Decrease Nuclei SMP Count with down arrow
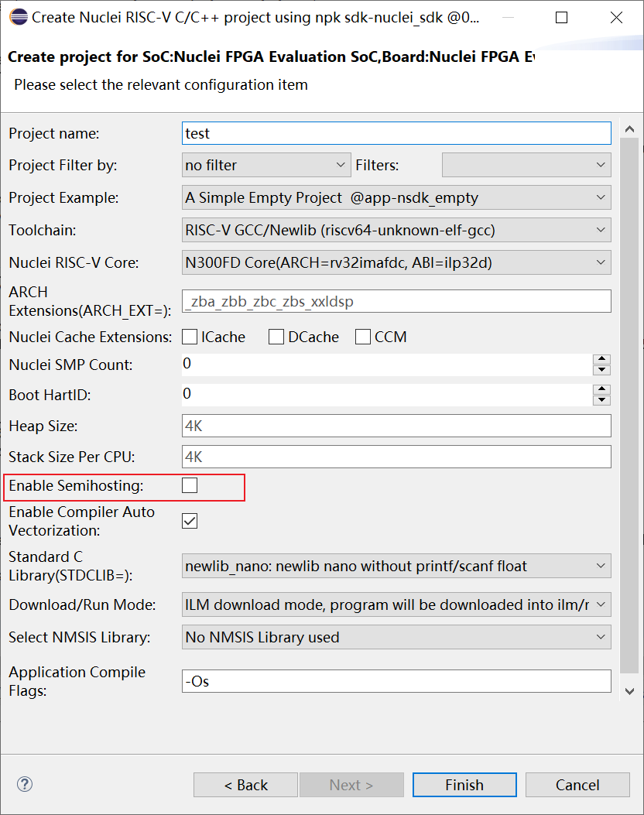The width and height of the screenshot is (644, 815). (601, 370)
